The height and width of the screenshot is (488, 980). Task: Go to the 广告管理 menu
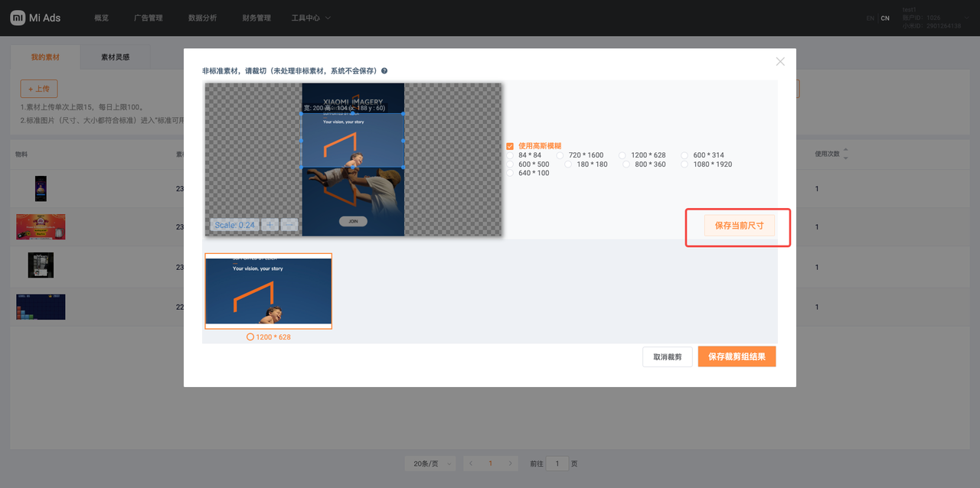(148, 18)
